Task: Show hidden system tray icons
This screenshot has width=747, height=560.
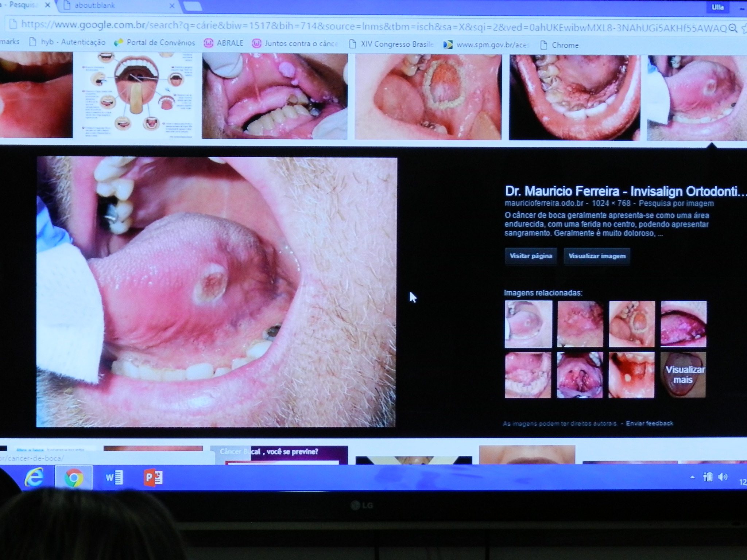Action: coord(692,477)
